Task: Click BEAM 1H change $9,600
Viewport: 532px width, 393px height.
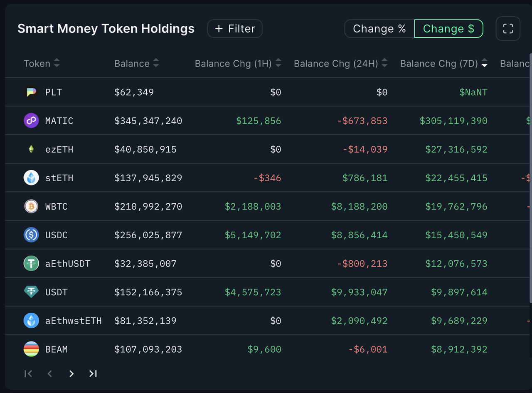Action: (264, 350)
